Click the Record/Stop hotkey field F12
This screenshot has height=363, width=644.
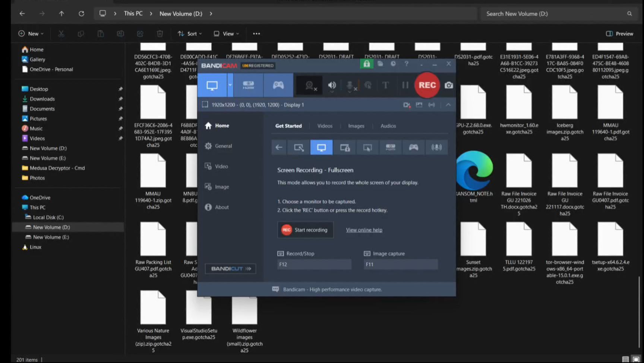pyautogui.click(x=314, y=265)
